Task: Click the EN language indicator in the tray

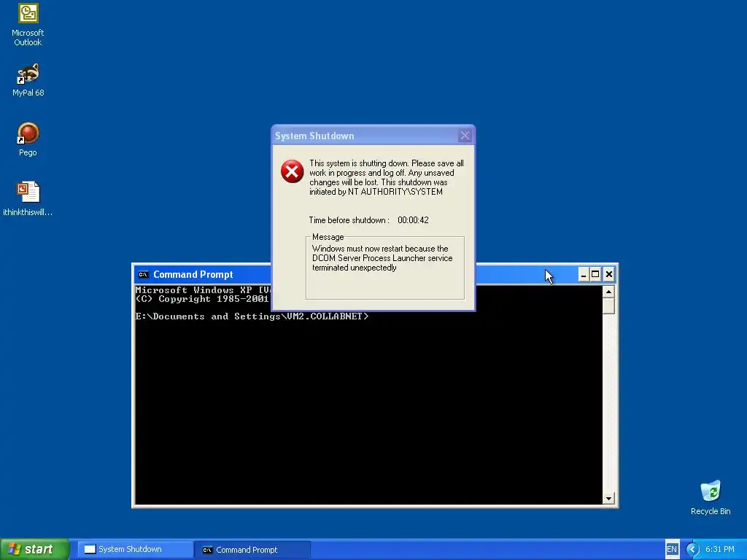Action: click(672, 549)
